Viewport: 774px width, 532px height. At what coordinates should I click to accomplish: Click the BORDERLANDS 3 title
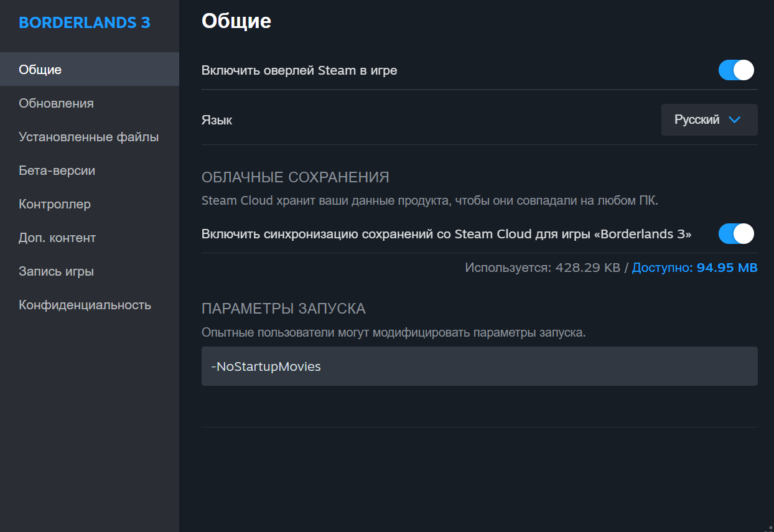85,22
